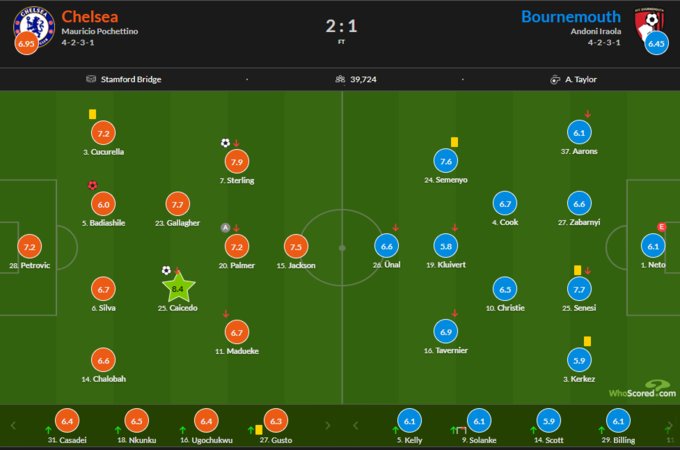Click the attendance icon next to 39,724

click(x=341, y=79)
